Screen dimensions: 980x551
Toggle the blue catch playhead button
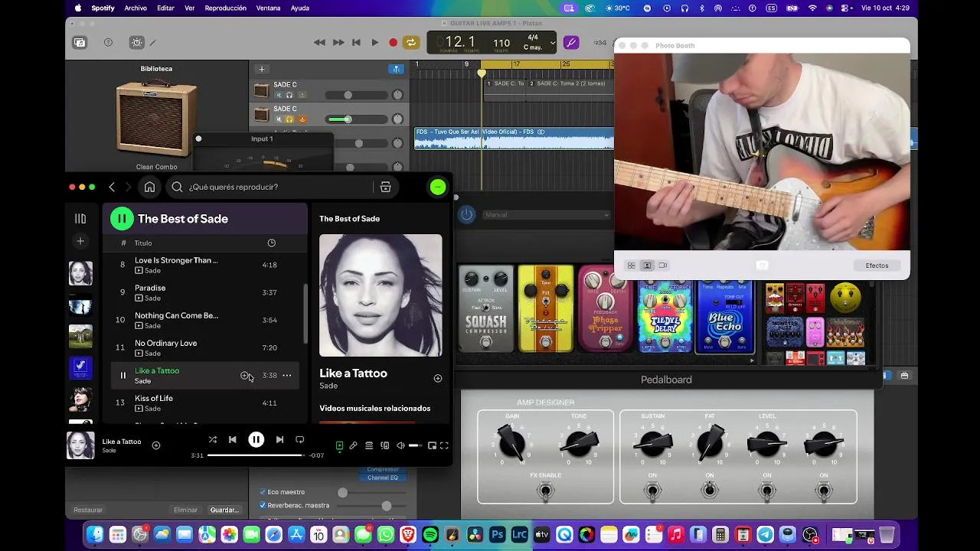(396, 69)
